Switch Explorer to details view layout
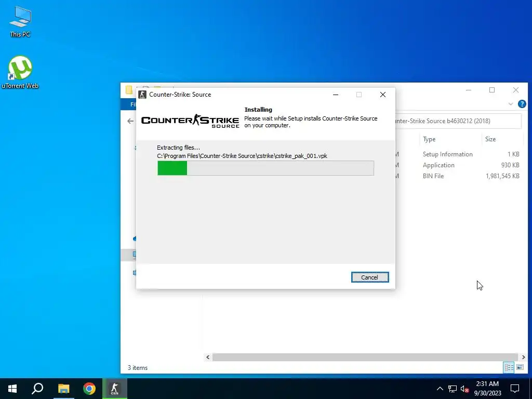Viewport: 532px width, 399px height. (509, 367)
